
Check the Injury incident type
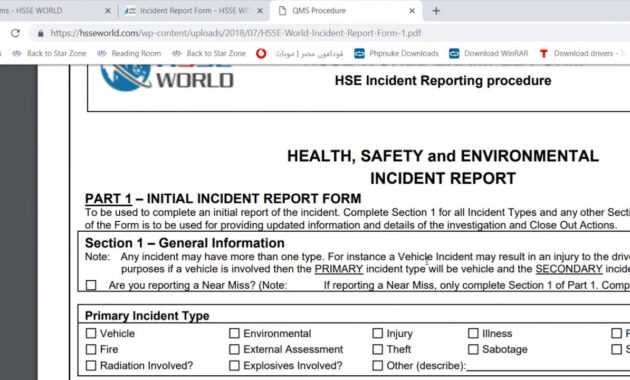pos(377,333)
